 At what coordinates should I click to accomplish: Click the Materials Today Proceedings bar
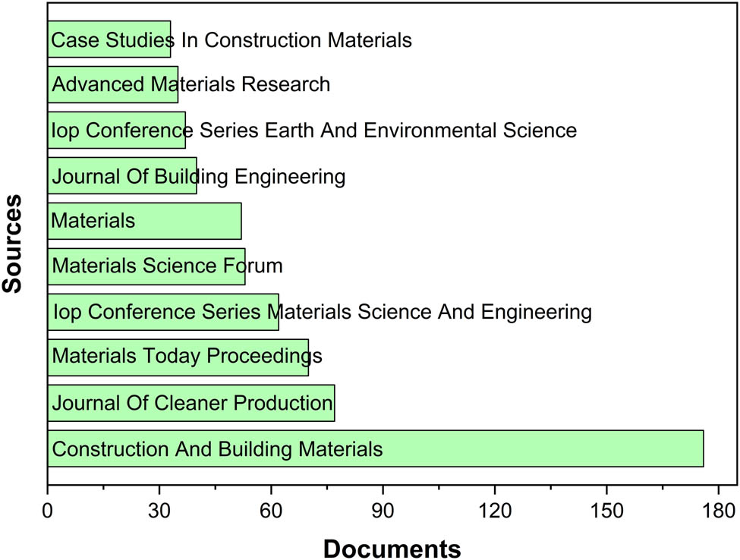pyautogui.click(x=178, y=357)
